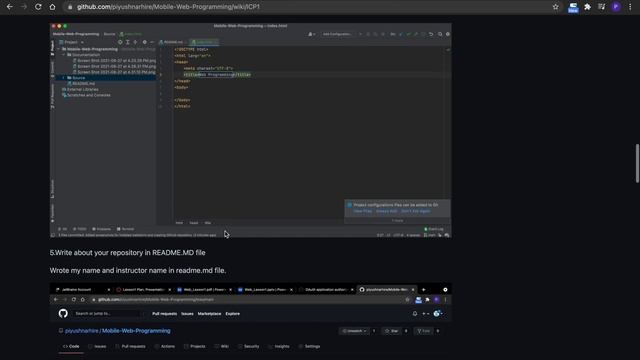
Task: Open Chrome's three-dot menu
Action: pyautogui.click(x=630, y=7)
